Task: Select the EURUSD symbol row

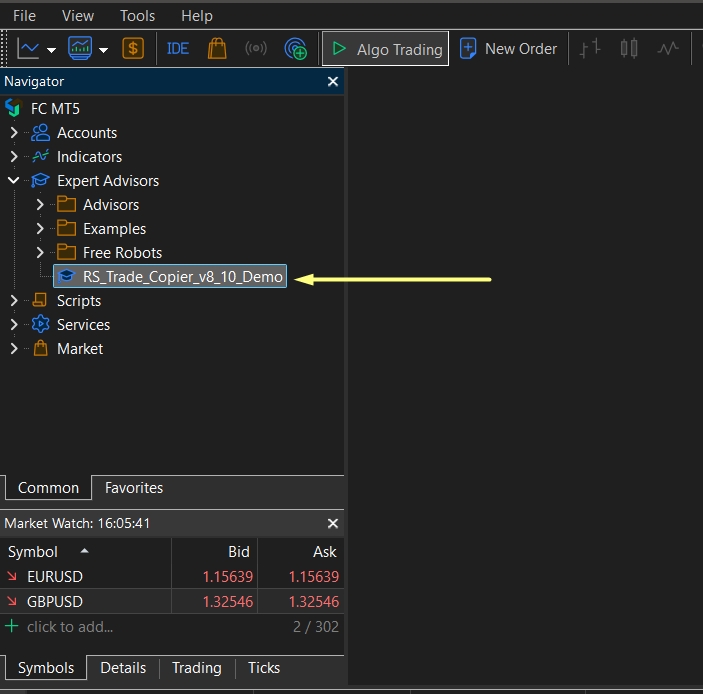Action: 172,577
